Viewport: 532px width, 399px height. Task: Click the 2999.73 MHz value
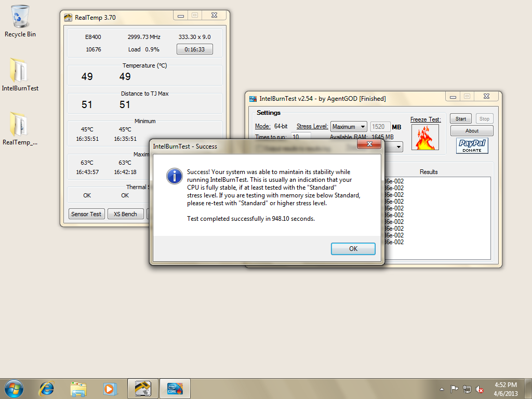pos(144,37)
